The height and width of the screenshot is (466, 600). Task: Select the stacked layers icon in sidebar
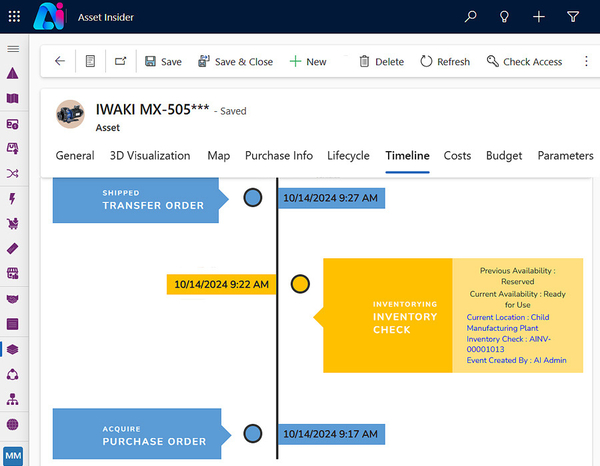(x=13, y=349)
